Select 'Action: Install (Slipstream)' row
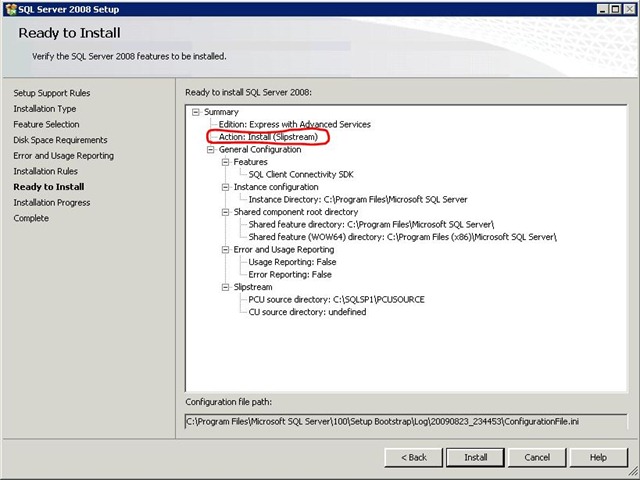Screen dimensions: 640x480 268,137
